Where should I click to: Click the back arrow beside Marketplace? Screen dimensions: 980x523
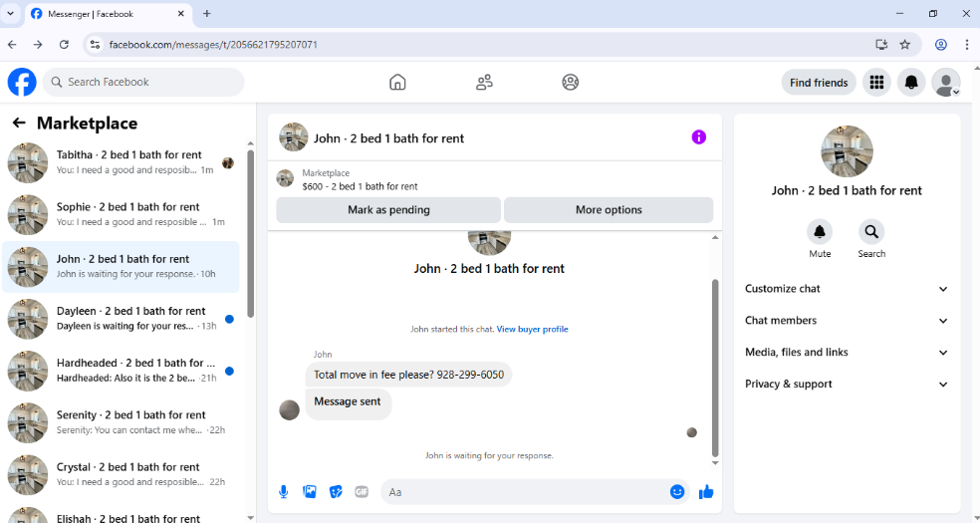click(19, 124)
